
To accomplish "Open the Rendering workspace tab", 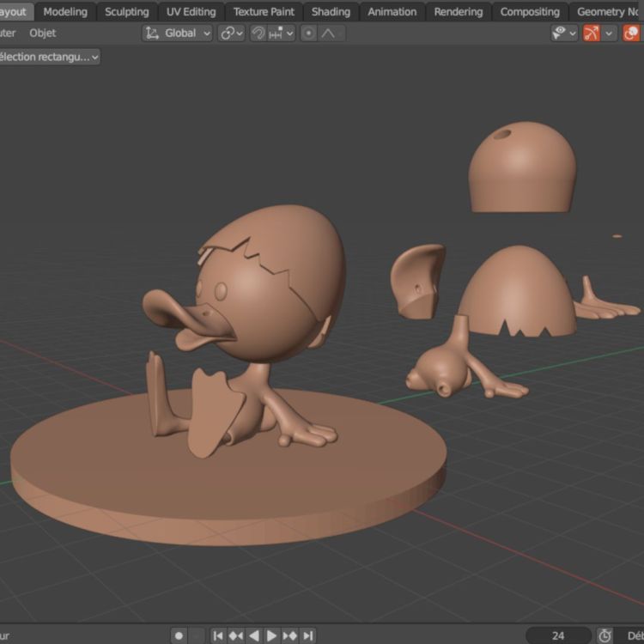I will click(x=459, y=12).
